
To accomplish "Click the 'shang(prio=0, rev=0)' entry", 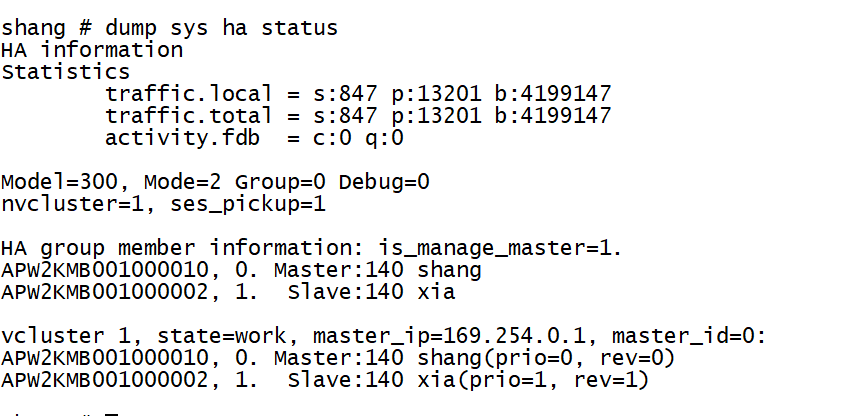I will 546,358.
